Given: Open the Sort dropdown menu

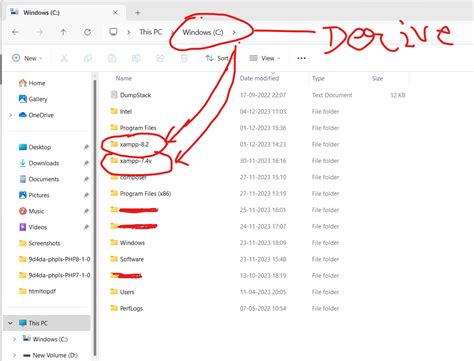Looking at the screenshot, I should (218, 58).
